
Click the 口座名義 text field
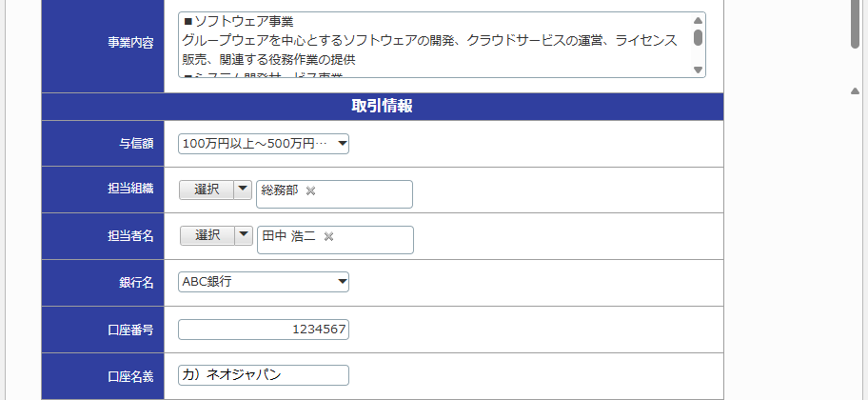(263, 375)
